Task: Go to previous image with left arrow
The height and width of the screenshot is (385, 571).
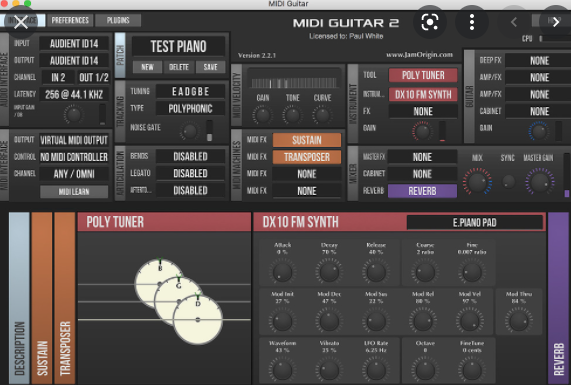Action: click(x=513, y=23)
